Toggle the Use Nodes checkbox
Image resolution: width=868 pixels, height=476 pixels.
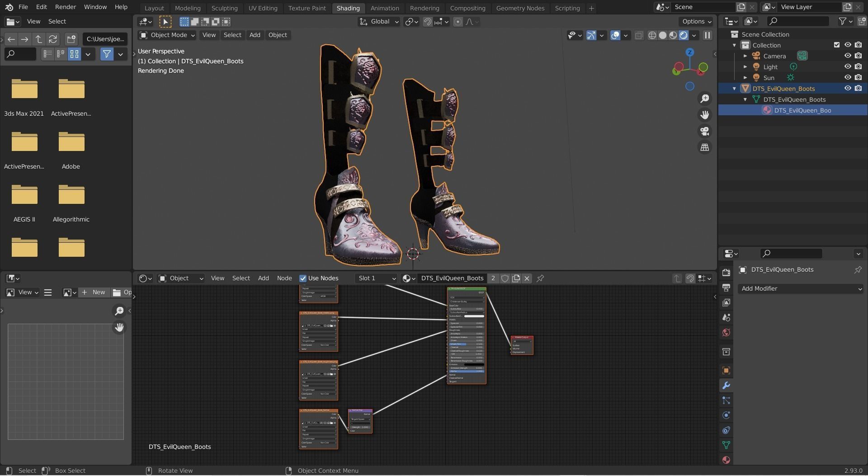(x=303, y=278)
